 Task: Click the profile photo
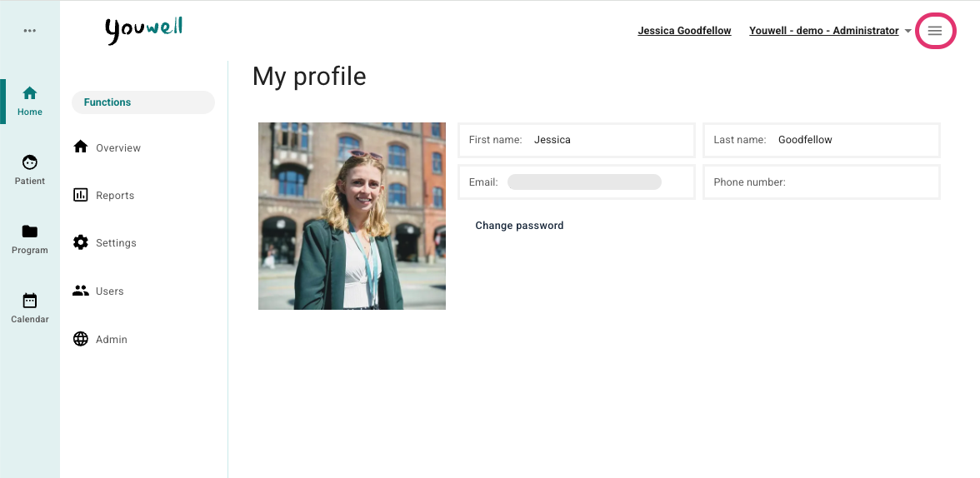pyautogui.click(x=352, y=216)
